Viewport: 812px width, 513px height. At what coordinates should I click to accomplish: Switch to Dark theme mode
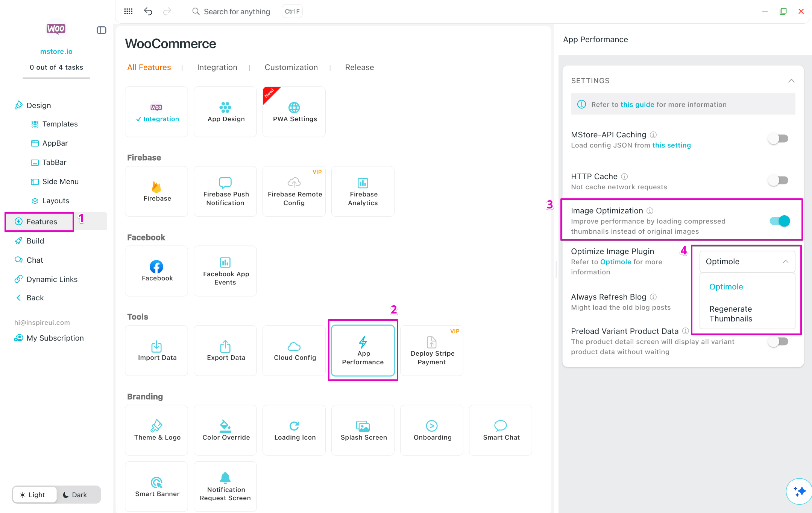75,495
